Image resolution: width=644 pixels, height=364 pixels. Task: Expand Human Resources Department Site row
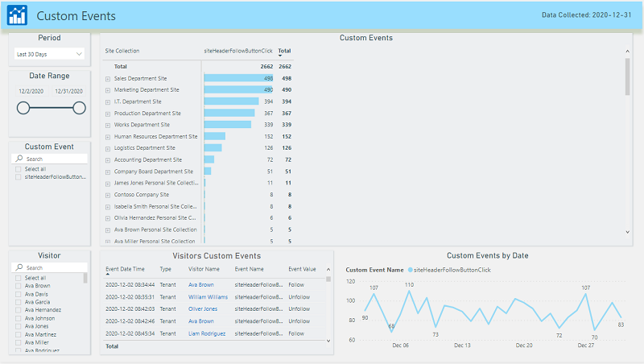(x=108, y=137)
